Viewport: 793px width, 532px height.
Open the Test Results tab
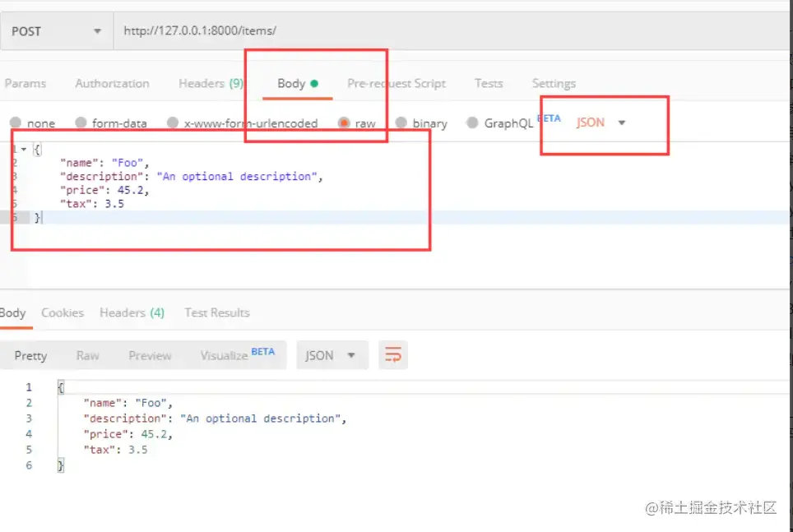pyautogui.click(x=217, y=313)
